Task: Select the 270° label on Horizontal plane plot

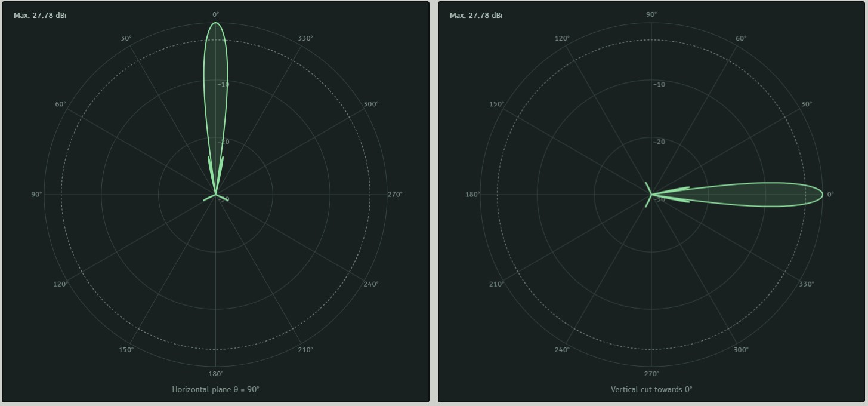Action: coord(395,194)
